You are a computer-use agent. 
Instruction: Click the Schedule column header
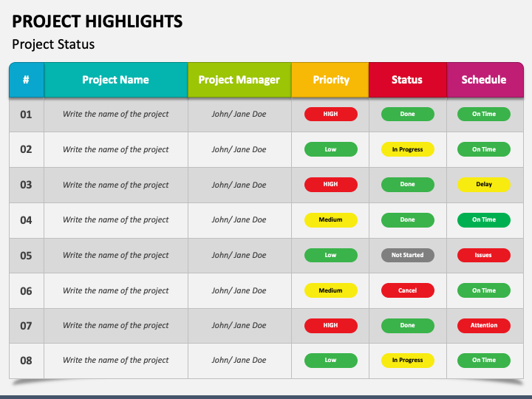pyautogui.click(x=485, y=80)
